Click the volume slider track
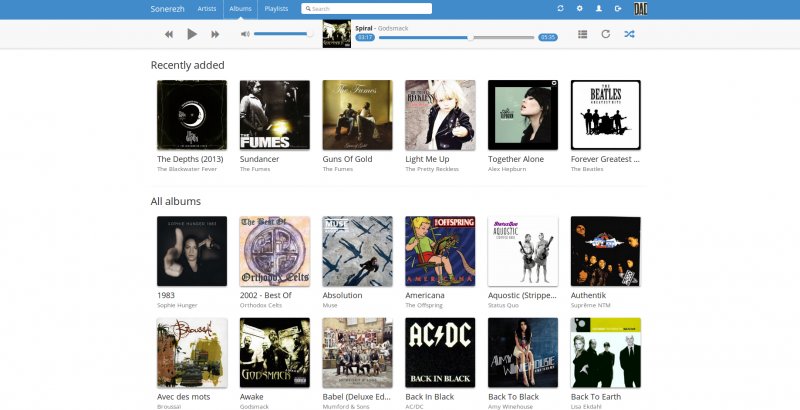This screenshot has height=410, width=800. point(283,34)
